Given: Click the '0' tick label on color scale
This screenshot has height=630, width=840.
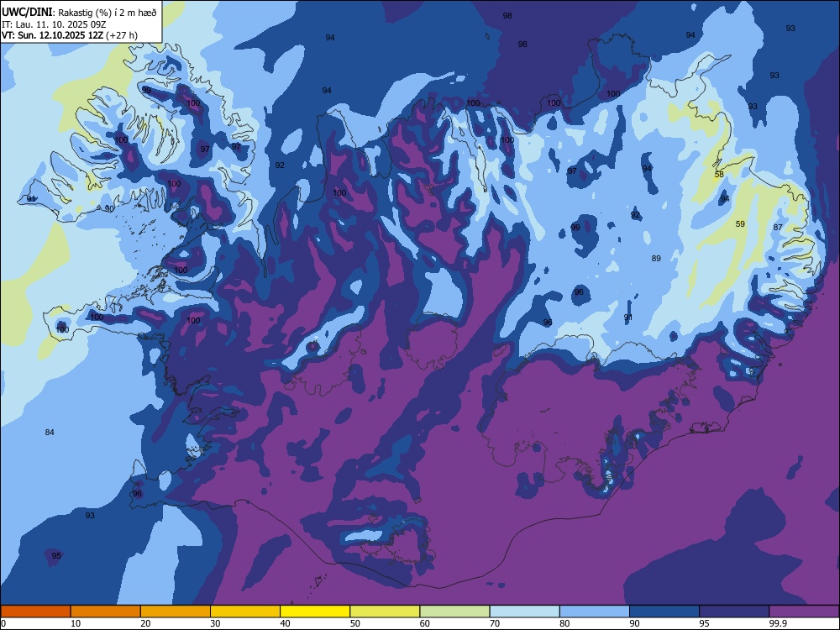Looking at the screenshot, I should tap(3, 623).
